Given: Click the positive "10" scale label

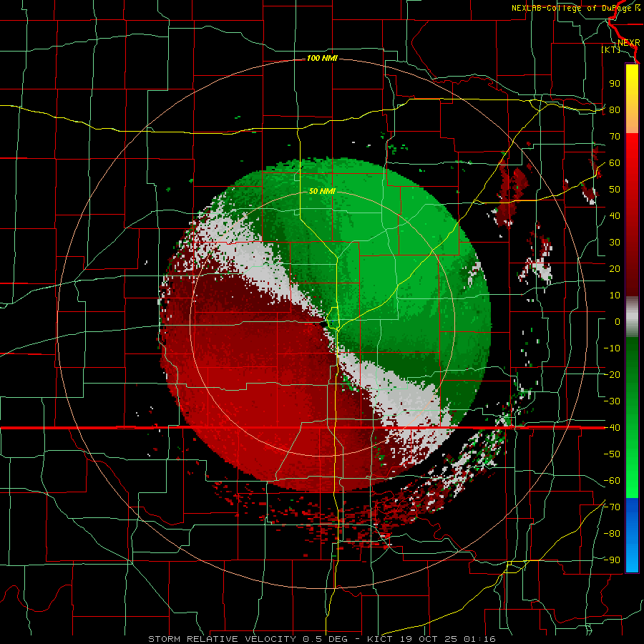Looking at the screenshot, I should pos(615,296).
